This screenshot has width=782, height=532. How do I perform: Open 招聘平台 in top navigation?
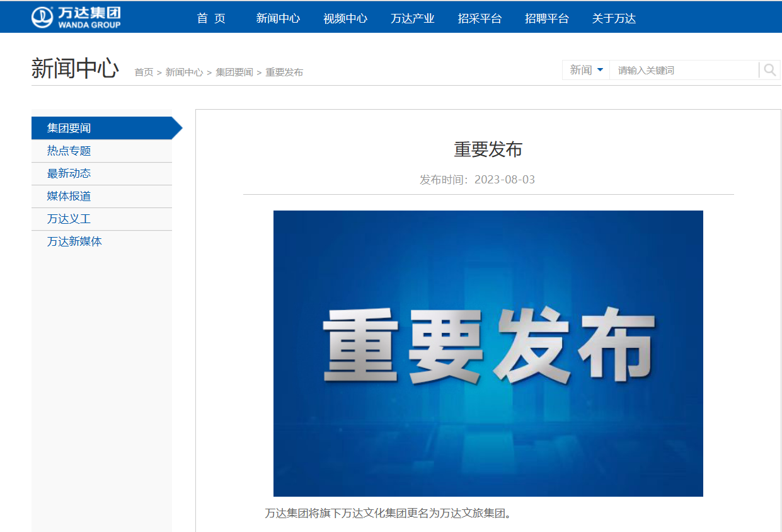click(547, 18)
